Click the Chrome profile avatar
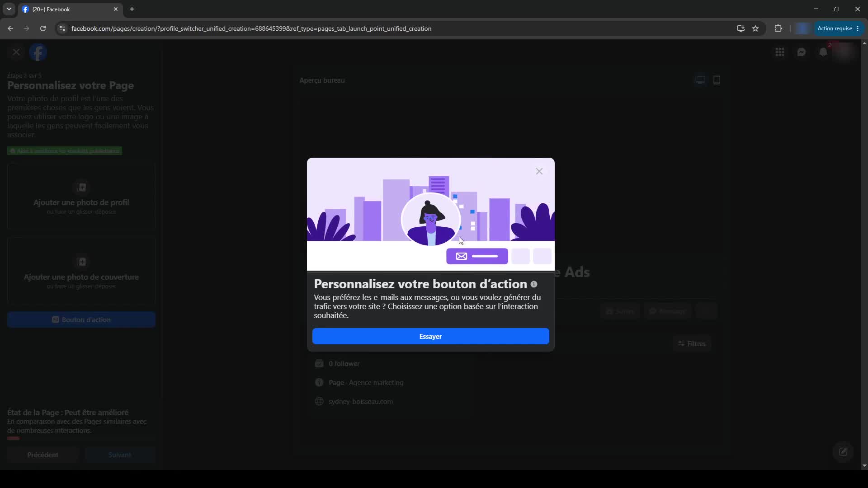868x488 pixels. pos(802,28)
